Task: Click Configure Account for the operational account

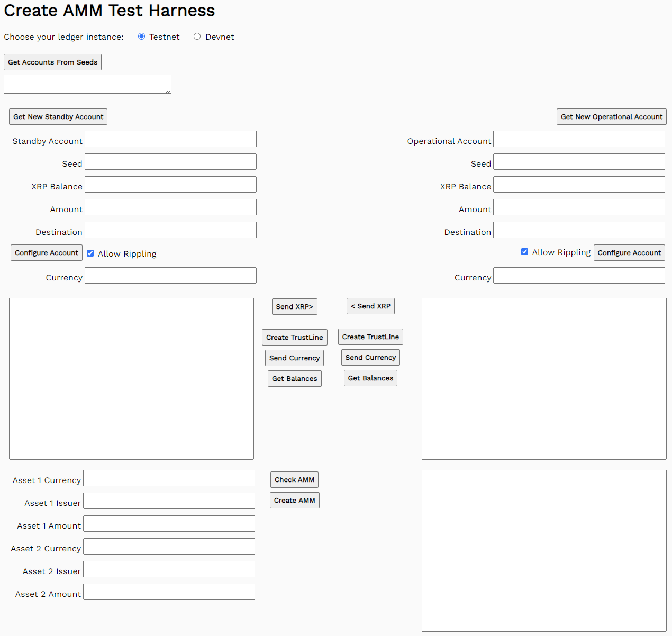Action: click(629, 252)
